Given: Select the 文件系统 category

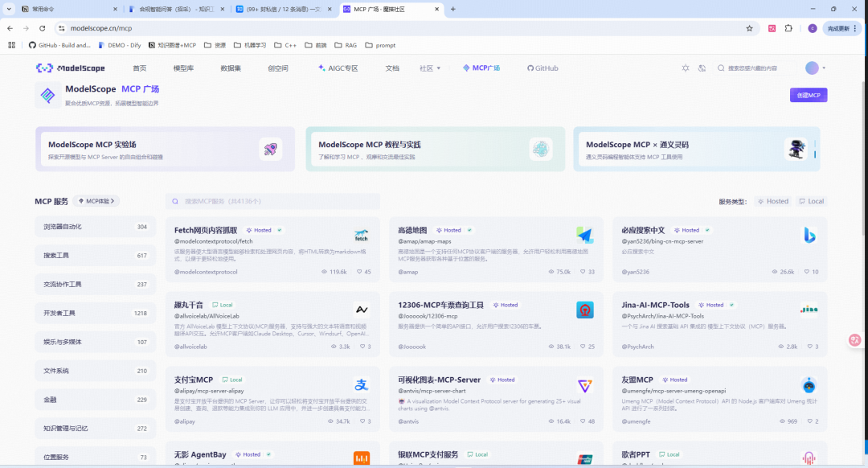Looking at the screenshot, I should click(x=95, y=371).
